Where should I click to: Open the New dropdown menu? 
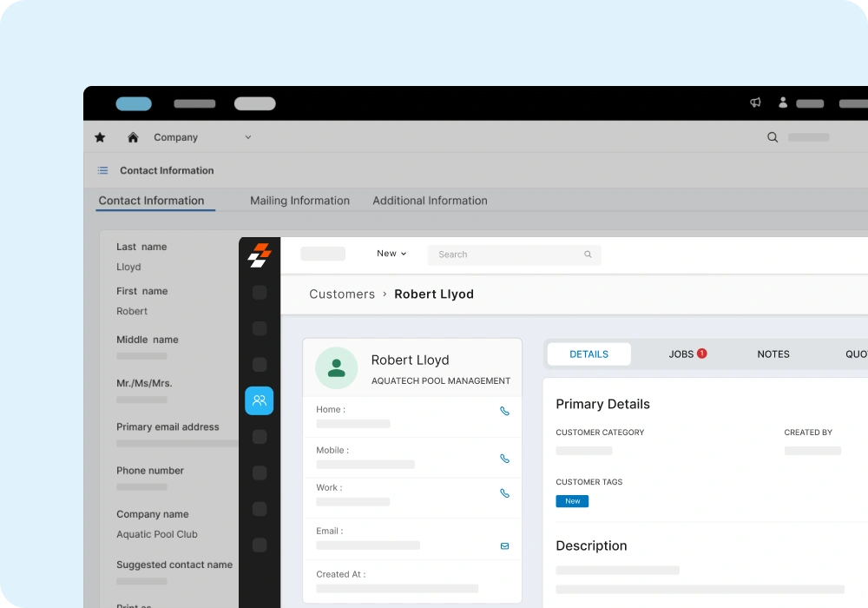391,254
